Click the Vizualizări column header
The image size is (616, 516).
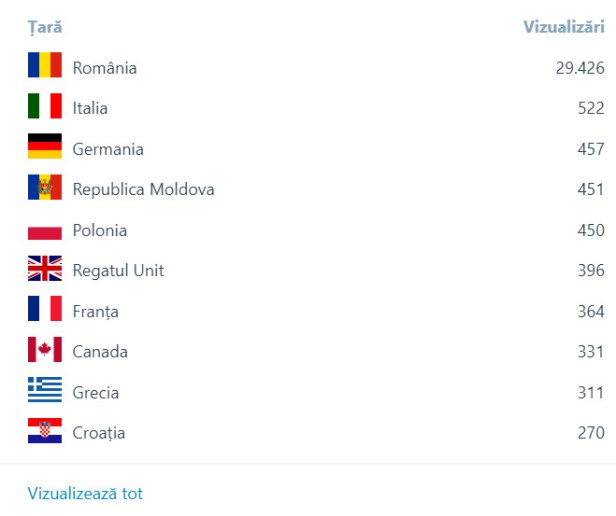click(x=563, y=27)
